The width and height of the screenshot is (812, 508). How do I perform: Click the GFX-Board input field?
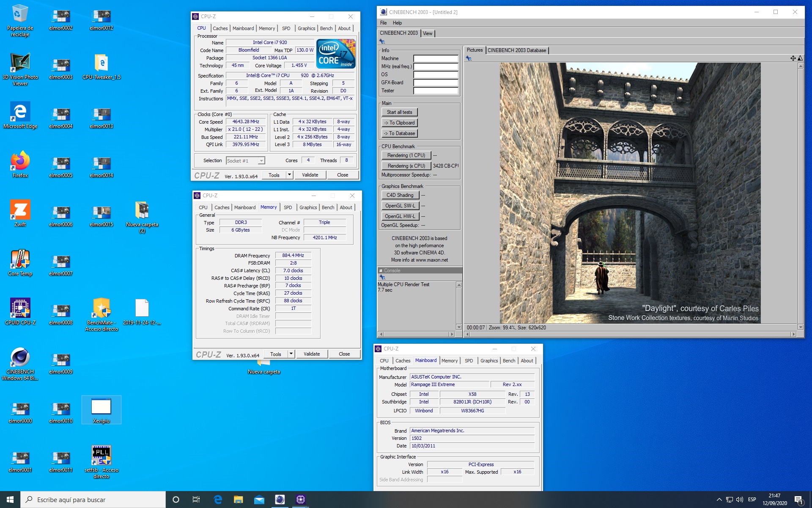coord(436,83)
